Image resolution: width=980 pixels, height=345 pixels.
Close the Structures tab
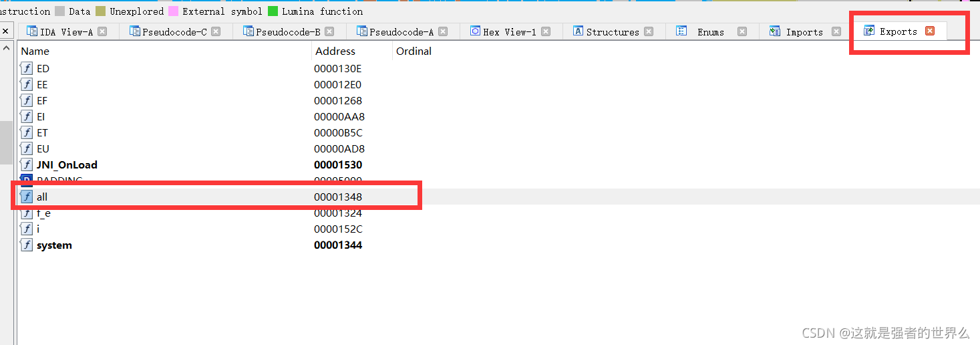[649, 31]
